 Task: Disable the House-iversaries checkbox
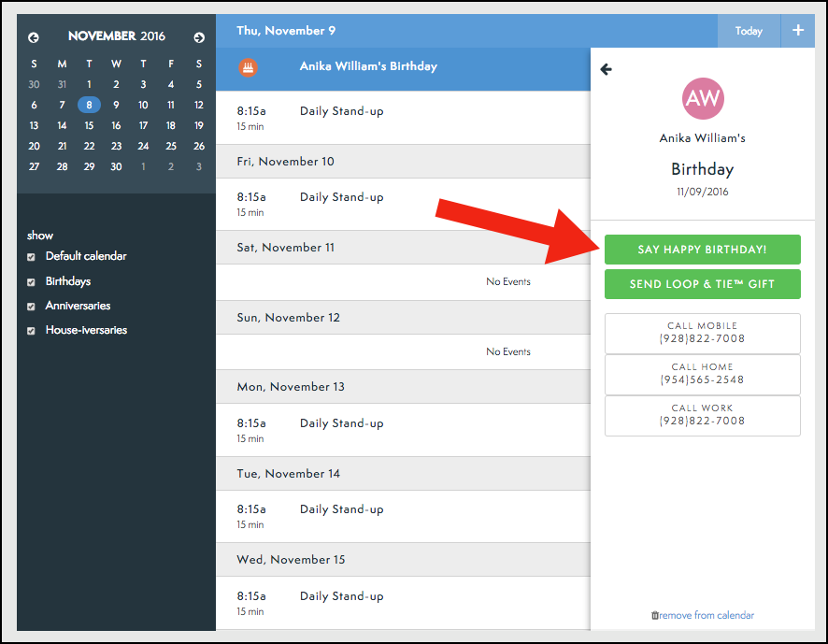point(32,331)
